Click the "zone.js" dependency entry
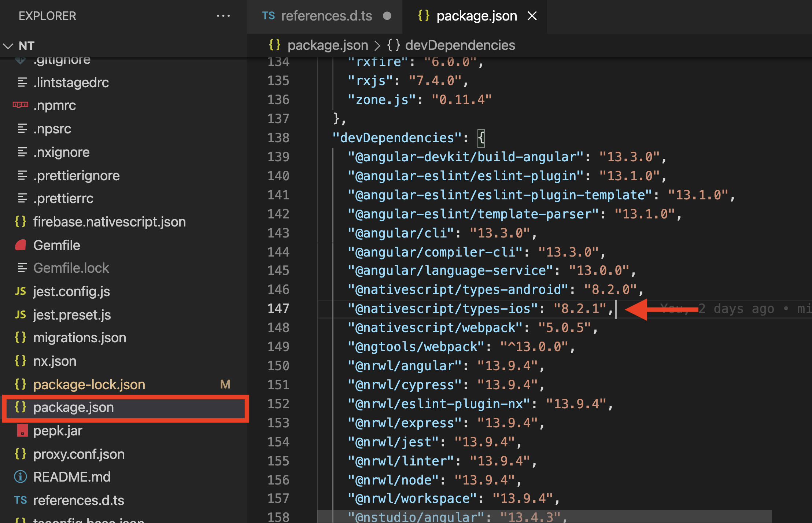The width and height of the screenshot is (812, 523). coord(420,100)
